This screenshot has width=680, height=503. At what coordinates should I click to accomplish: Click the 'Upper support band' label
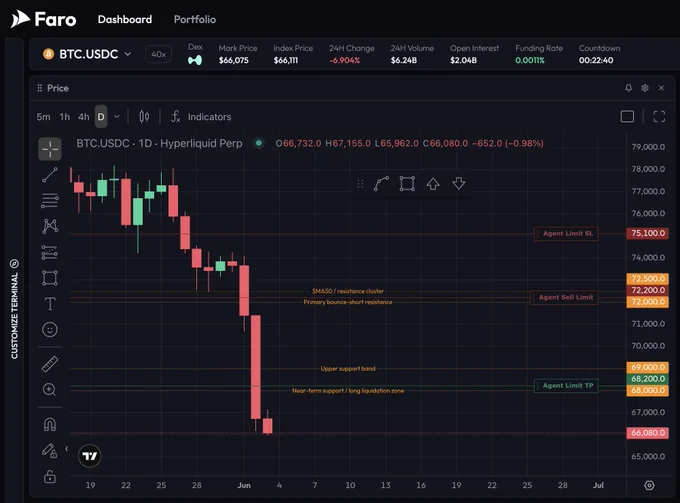[348, 369]
